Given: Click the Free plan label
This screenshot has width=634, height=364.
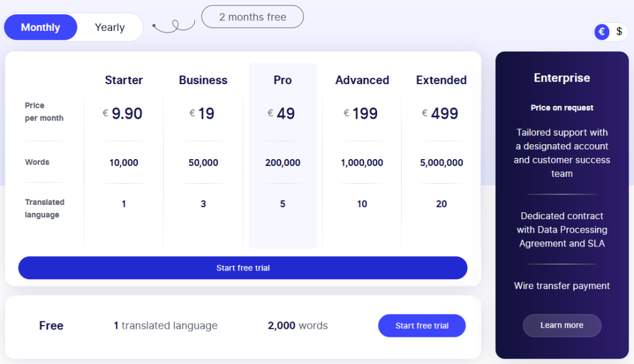Looking at the screenshot, I should pyautogui.click(x=51, y=326).
